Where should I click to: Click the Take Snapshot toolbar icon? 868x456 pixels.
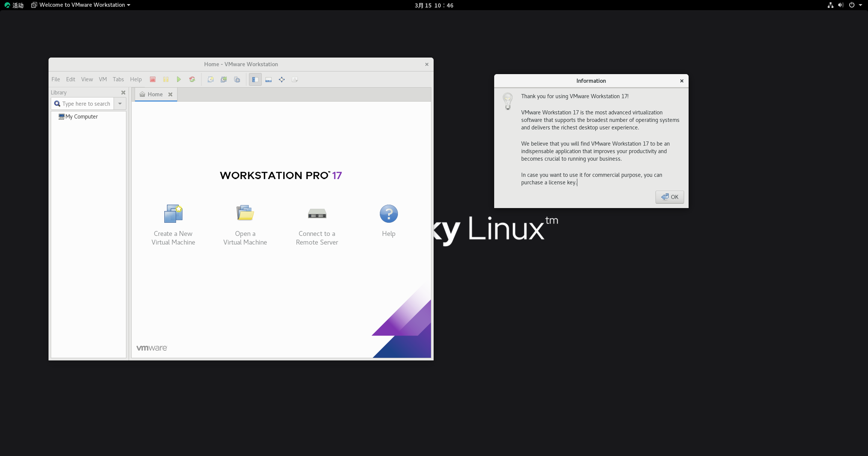click(211, 79)
